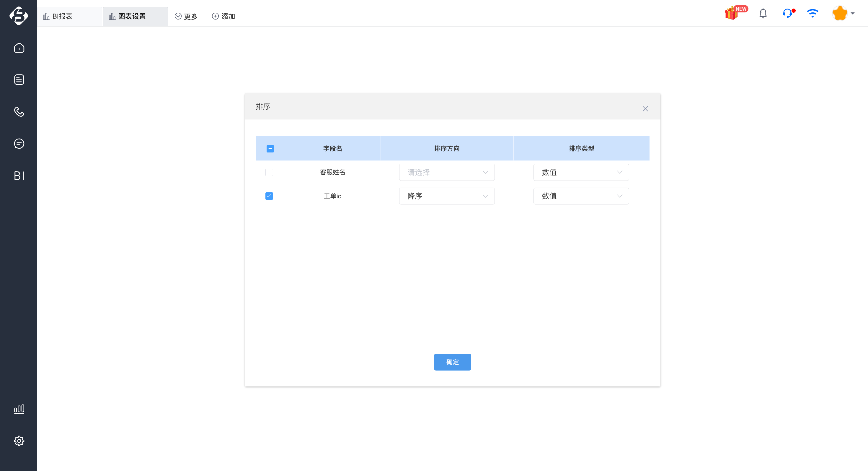This screenshot has height=471, width=868.
Task: Open the phone call sidebar icon
Action: coord(19,112)
